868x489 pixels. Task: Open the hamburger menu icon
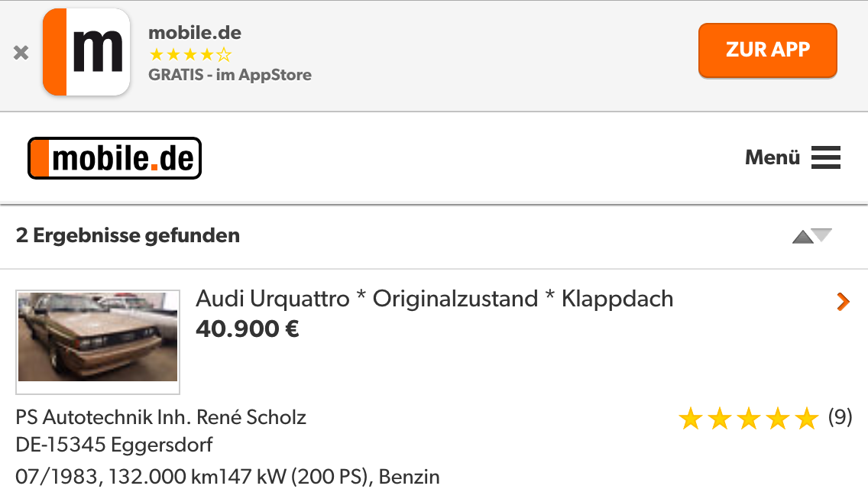(x=826, y=158)
